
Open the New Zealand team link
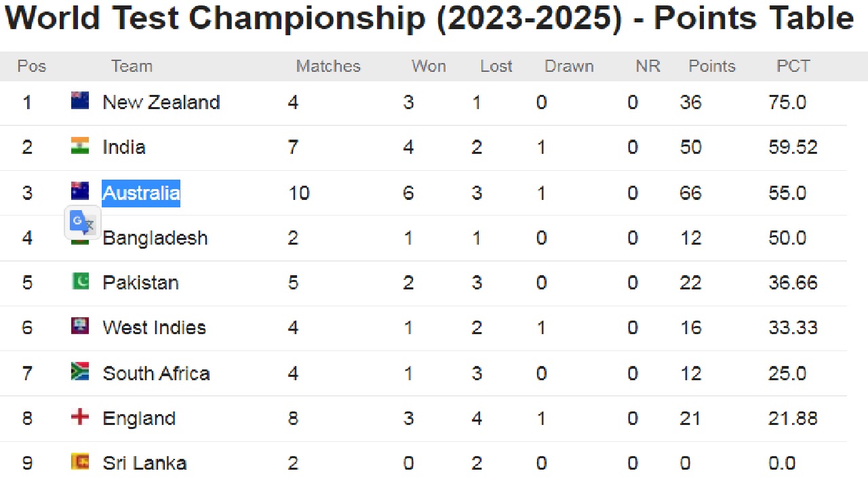161,102
